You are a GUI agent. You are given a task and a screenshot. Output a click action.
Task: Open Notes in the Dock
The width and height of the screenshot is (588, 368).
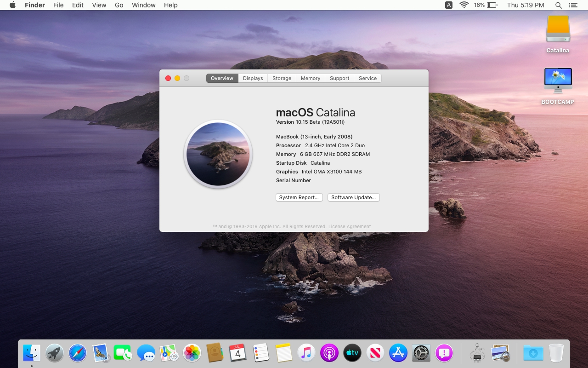click(283, 353)
